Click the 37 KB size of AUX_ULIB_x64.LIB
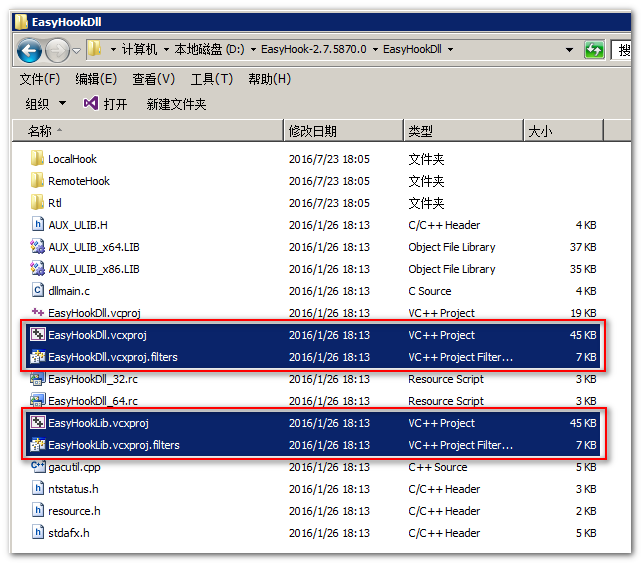Image resolution: width=641 pixels, height=563 pixels. pyautogui.click(x=583, y=247)
